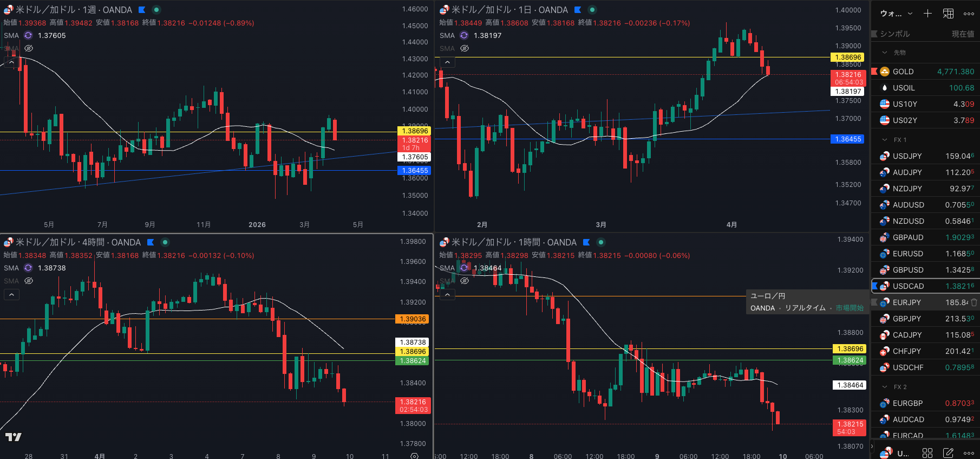Click the delete trash icon on EURJPY row
Screen dimensions: 980x459
pos(974,302)
